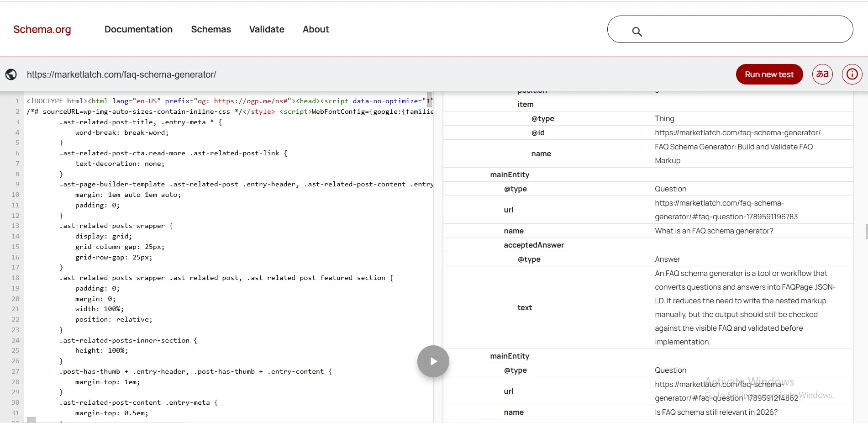Click the answer text paragraph value

coord(745,307)
